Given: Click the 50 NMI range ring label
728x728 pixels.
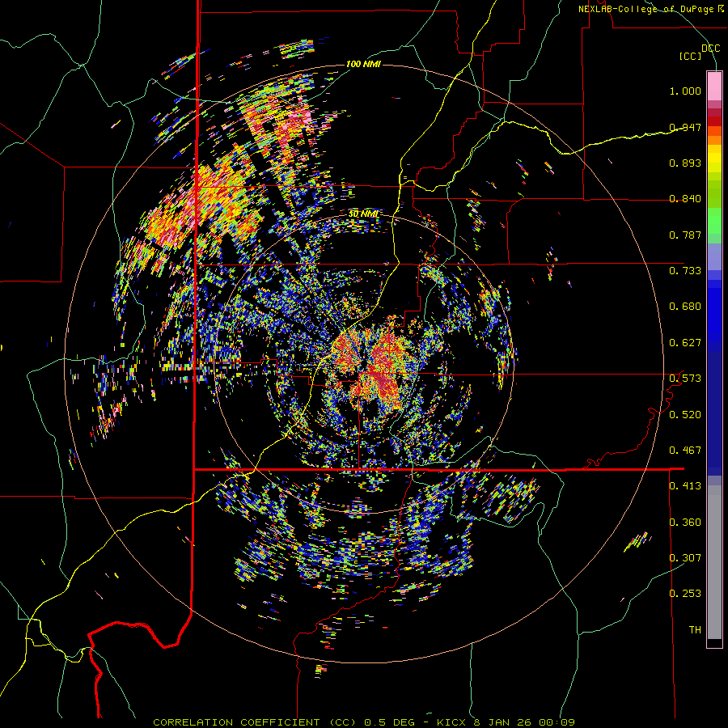Looking at the screenshot, I should 363,214.
